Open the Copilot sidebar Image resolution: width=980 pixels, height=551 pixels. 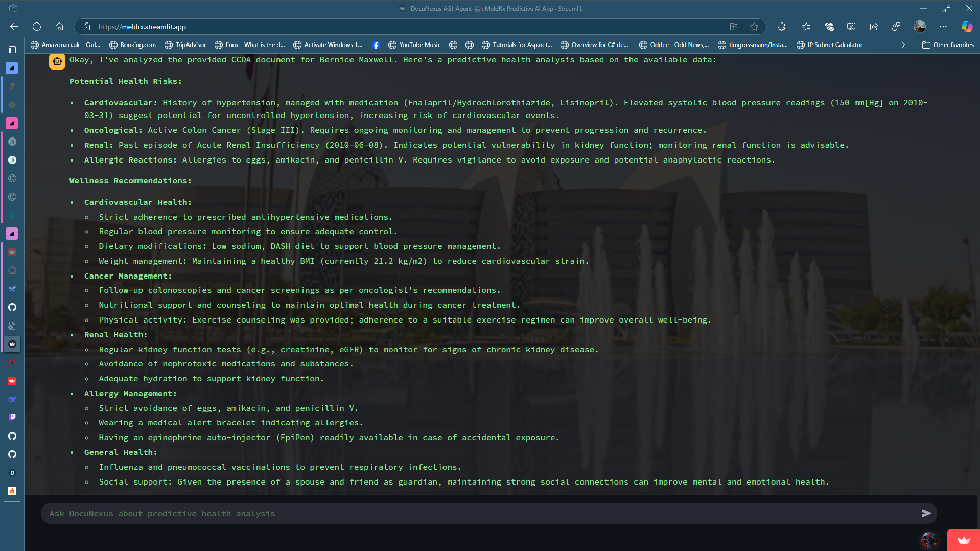pos(967,27)
